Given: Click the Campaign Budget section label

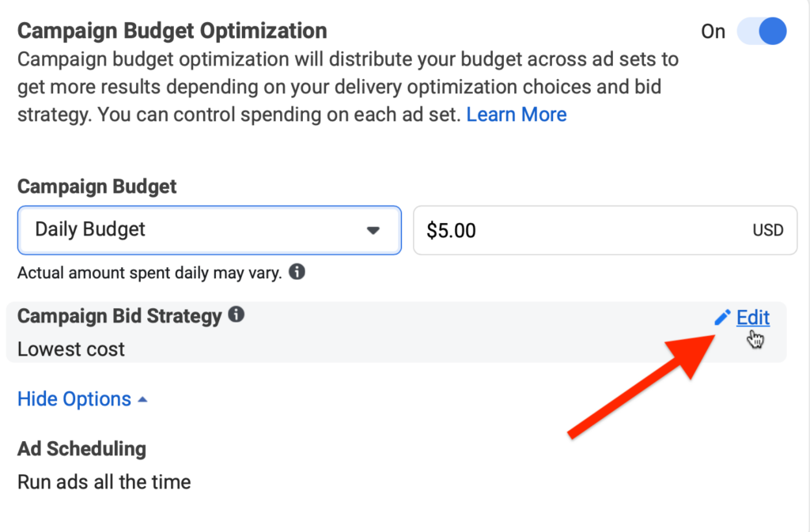Looking at the screenshot, I should [97, 187].
